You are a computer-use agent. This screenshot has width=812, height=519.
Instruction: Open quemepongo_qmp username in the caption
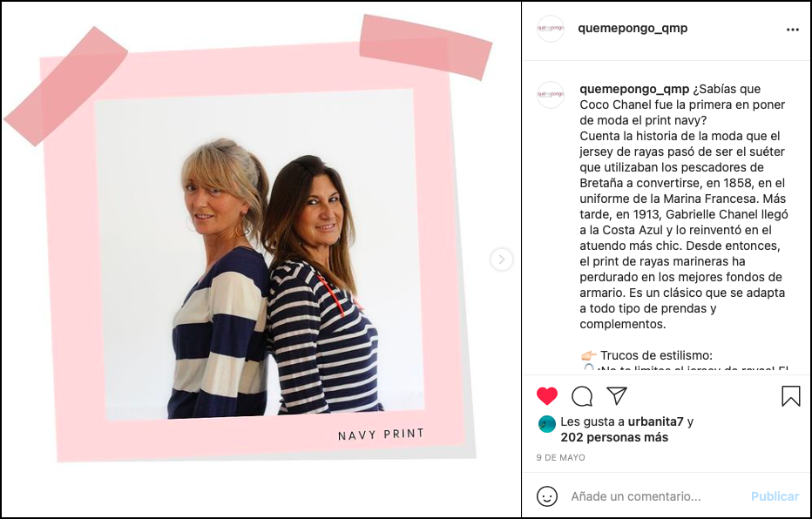(634, 89)
